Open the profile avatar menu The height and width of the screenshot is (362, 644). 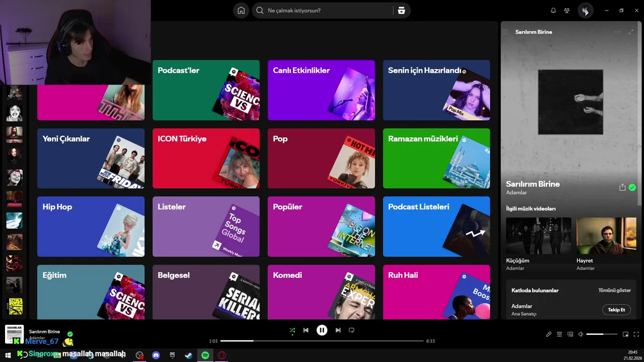point(585,11)
